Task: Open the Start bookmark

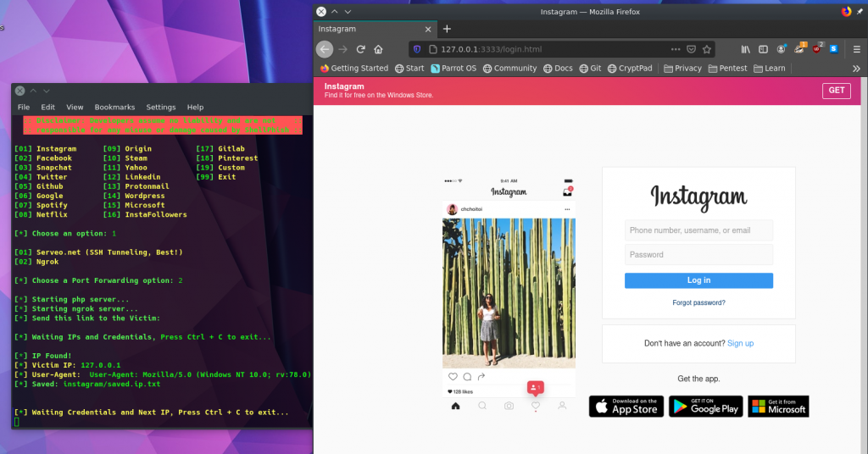Action: pos(409,68)
